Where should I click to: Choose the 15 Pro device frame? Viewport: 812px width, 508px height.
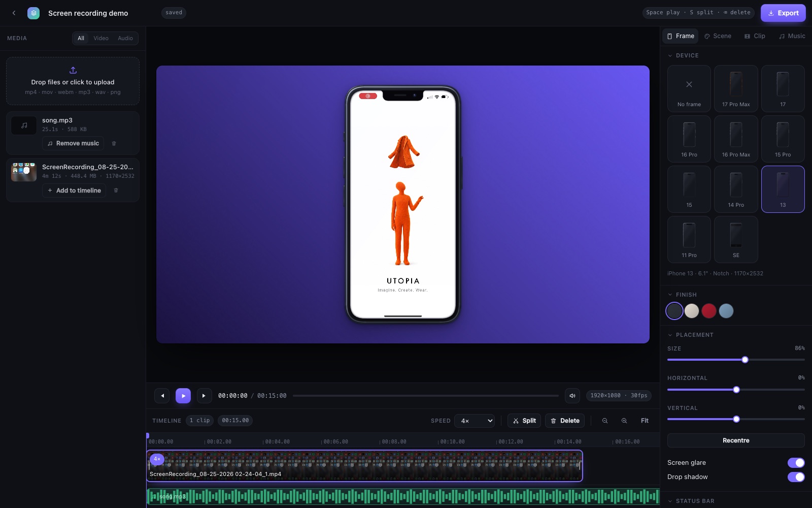click(x=783, y=139)
